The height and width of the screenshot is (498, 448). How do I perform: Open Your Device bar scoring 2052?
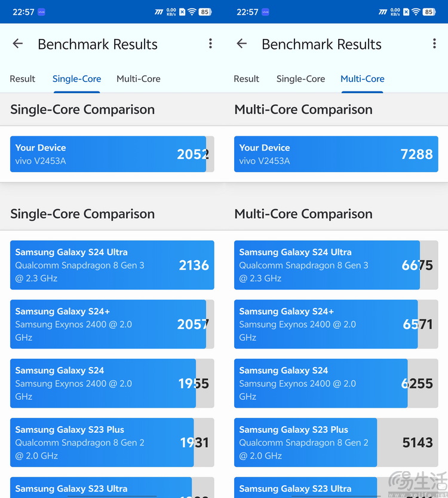[x=112, y=154]
